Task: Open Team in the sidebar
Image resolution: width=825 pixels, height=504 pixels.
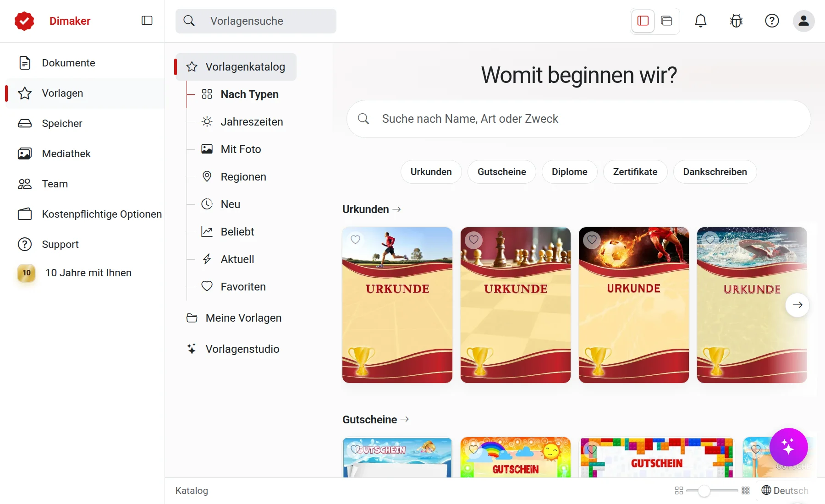Action: [84, 184]
